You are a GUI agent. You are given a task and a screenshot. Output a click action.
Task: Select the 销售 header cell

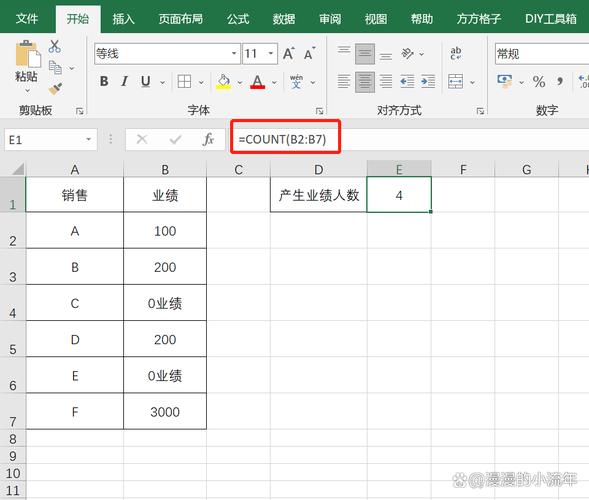(75, 195)
